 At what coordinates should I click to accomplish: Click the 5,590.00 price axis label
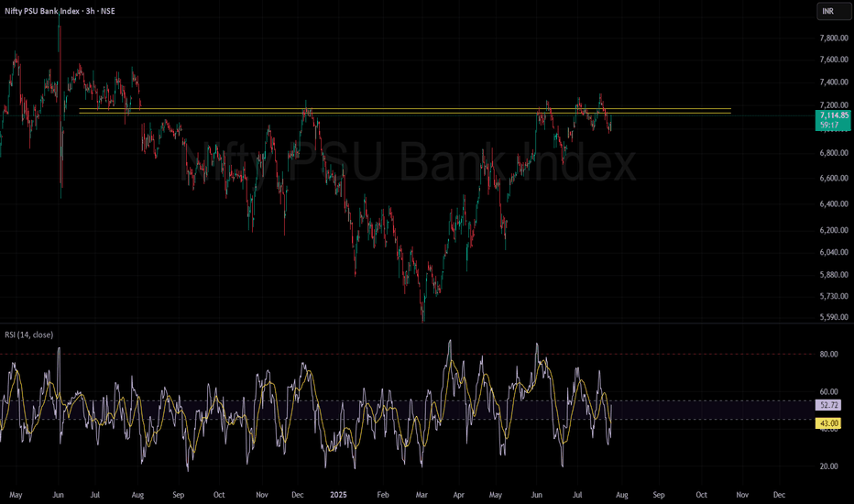834,317
